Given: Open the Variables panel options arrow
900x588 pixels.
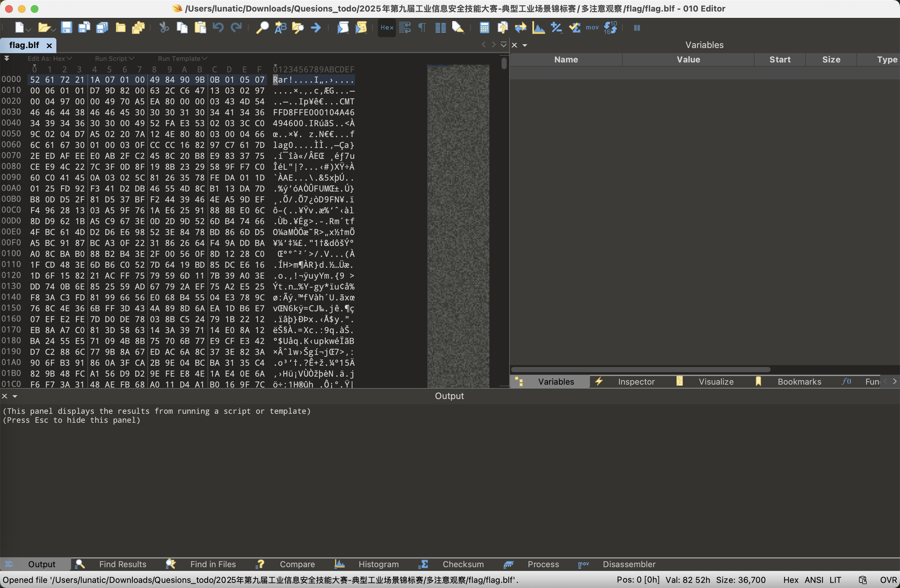Looking at the screenshot, I should [x=525, y=45].
